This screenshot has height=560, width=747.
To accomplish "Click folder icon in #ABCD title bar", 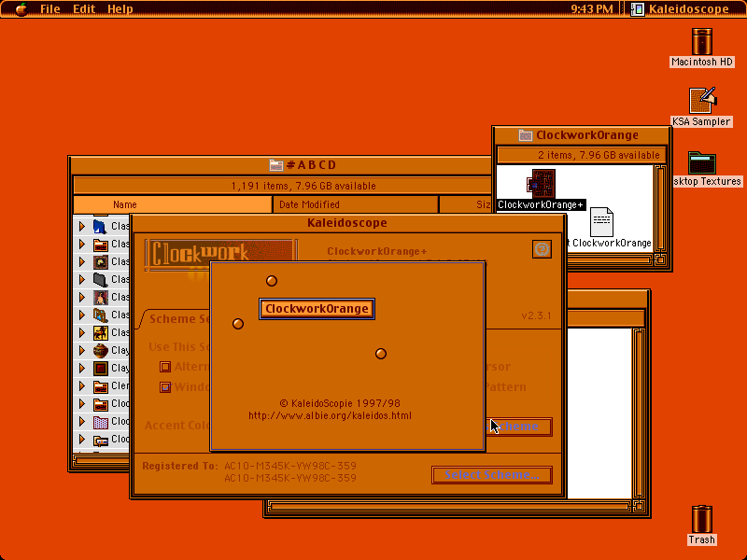I will tap(276, 165).
